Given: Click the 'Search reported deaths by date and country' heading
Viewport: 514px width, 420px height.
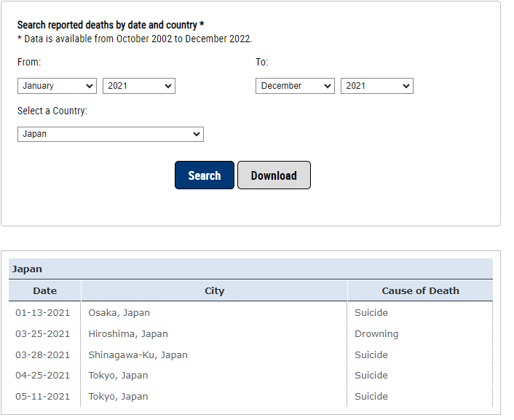Looking at the screenshot, I should [x=111, y=25].
